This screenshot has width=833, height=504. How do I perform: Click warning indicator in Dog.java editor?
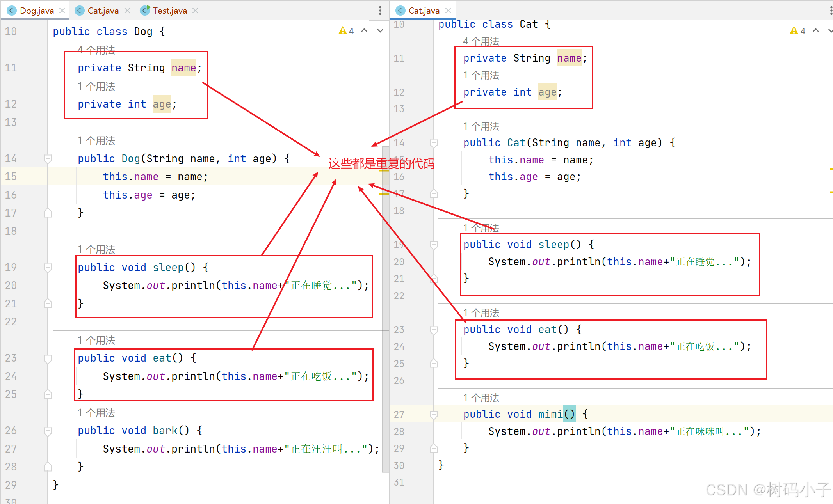click(x=346, y=31)
